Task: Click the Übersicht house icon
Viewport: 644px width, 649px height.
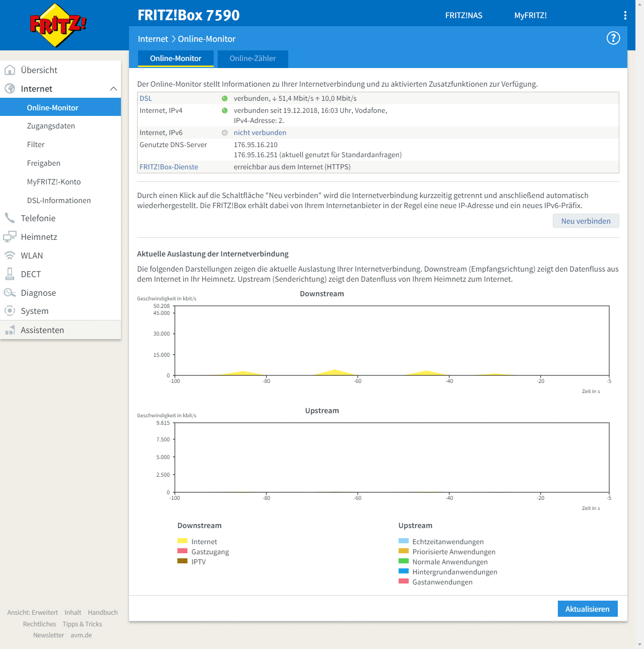Action: pyautogui.click(x=10, y=70)
